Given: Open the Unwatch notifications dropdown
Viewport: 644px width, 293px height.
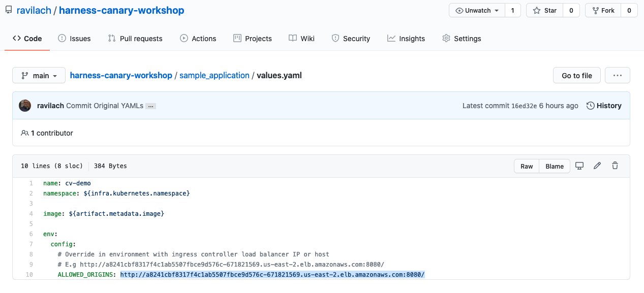Looking at the screenshot, I should 477,10.
